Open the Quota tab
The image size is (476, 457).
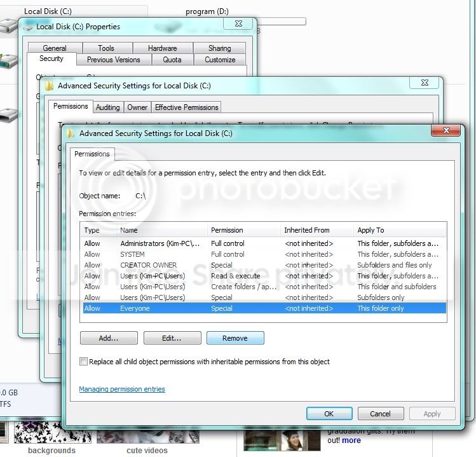pyautogui.click(x=172, y=60)
